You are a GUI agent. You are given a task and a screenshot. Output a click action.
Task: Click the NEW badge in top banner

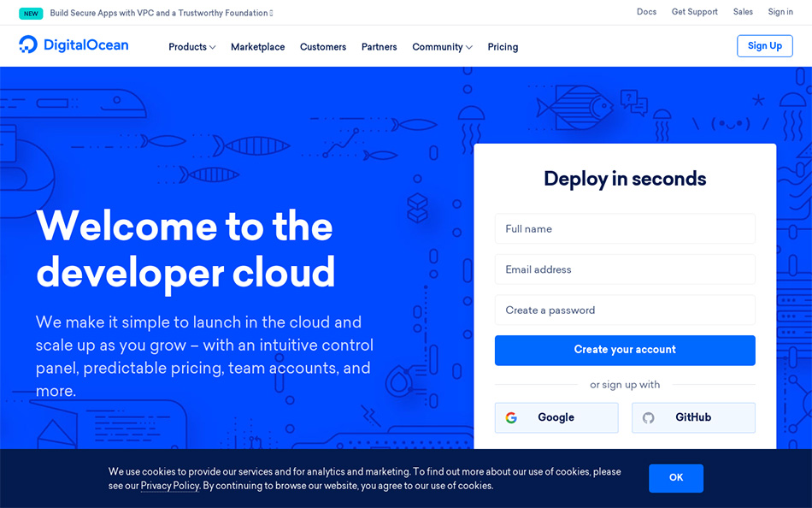pos(31,14)
